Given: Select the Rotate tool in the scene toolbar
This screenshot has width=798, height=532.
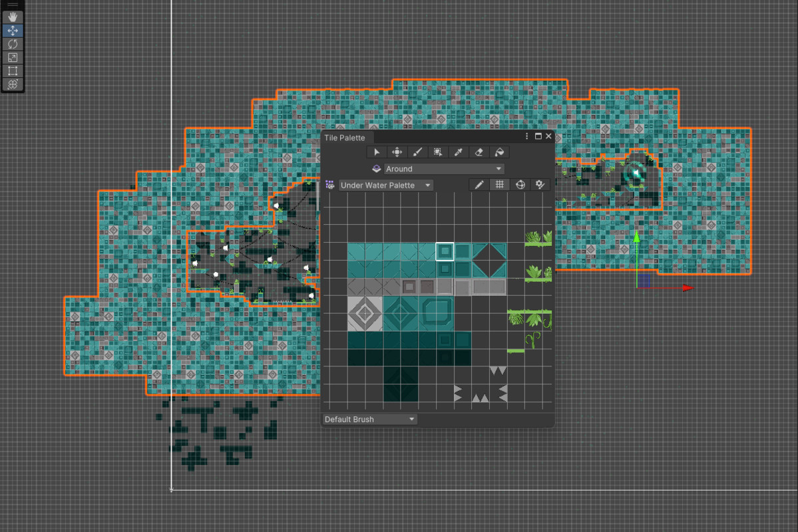Looking at the screenshot, I should point(12,44).
